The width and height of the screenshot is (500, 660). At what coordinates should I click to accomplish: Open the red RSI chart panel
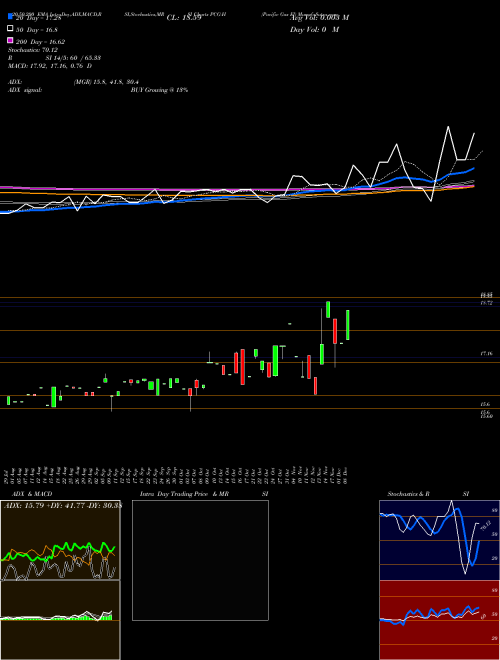pos(439,620)
